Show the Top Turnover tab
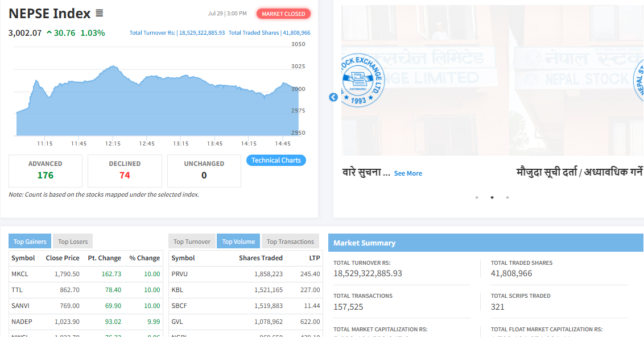644x337 pixels. (x=192, y=242)
